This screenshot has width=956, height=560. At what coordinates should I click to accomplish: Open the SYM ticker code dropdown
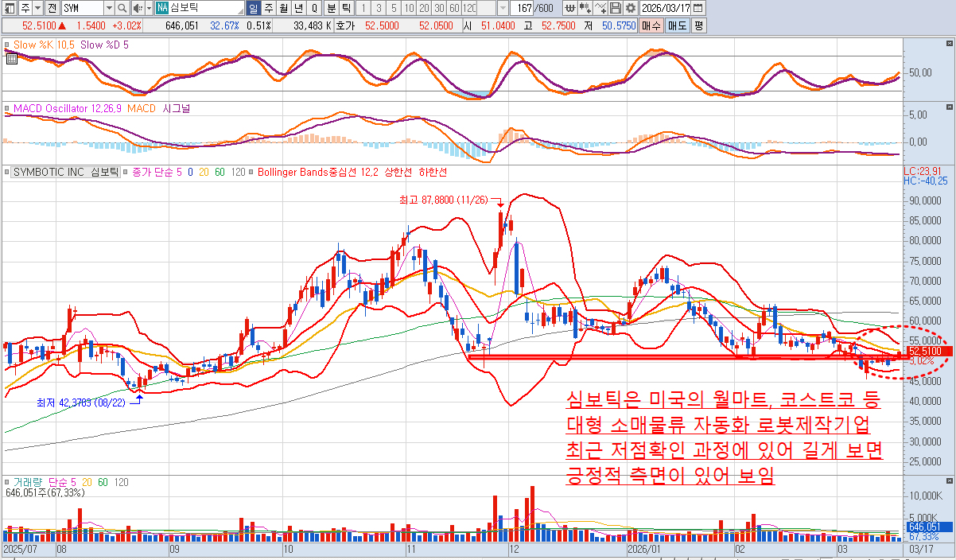point(108,8)
